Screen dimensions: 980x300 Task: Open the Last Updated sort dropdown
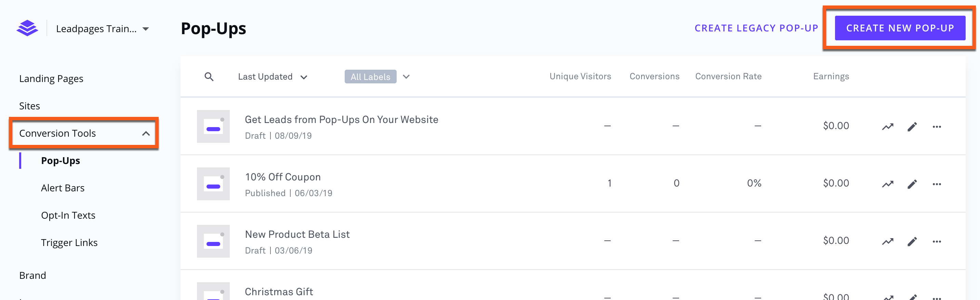(x=273, y=77)
